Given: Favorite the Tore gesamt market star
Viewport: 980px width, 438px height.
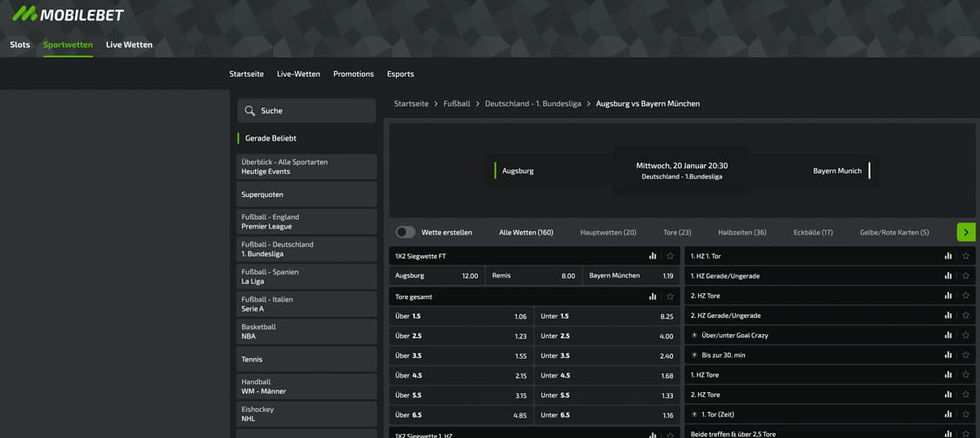Looking at the screenshot, I should tap(670, 297).
